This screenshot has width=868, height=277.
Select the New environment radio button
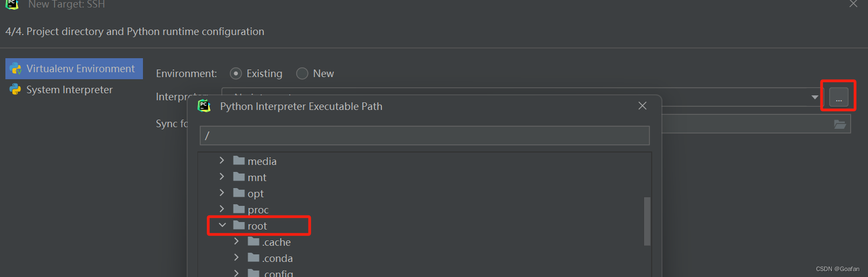302,73
